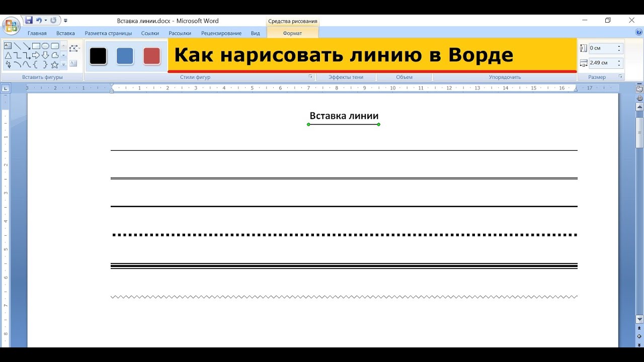Select the Left Brace shape
This screenshot has width=644, height=362.
click(x=36, y=65)
